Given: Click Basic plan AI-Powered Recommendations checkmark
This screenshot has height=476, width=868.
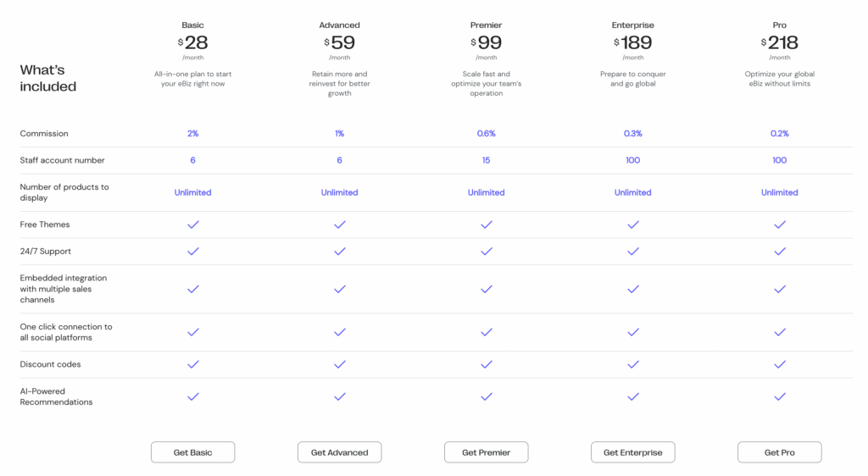Looking at the screenshot, I should [192, 396].
